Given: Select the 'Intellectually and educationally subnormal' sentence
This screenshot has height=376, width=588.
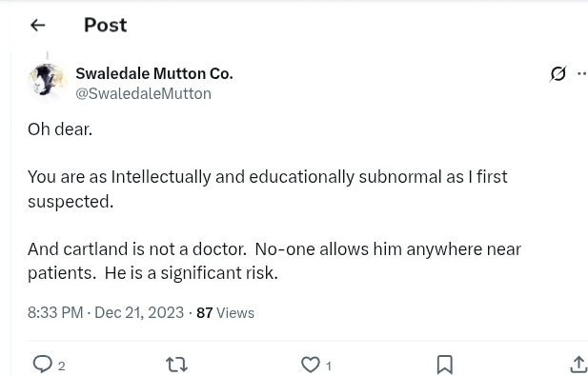Looking at the screenshot, I should (x=268, y=188).
